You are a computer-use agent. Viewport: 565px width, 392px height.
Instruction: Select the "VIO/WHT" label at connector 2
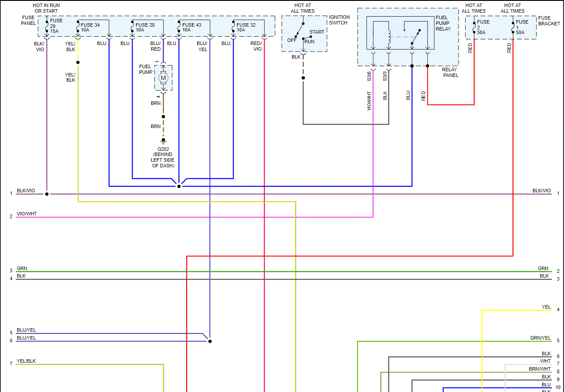click(x=27, y=214)
